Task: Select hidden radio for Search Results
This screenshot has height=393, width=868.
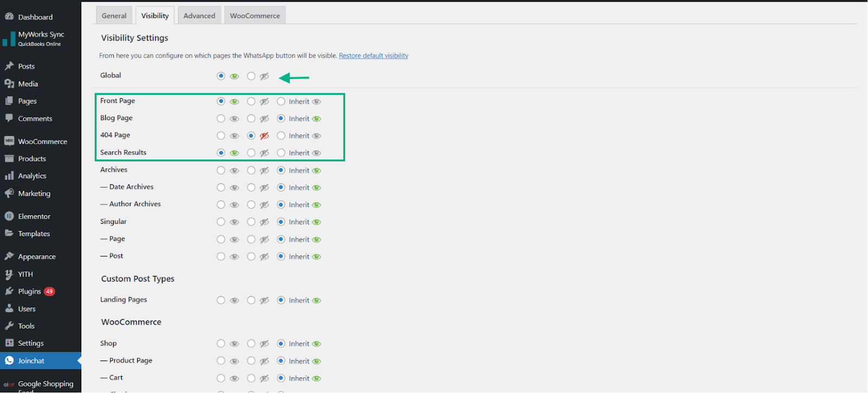Action: coord(251,153)
